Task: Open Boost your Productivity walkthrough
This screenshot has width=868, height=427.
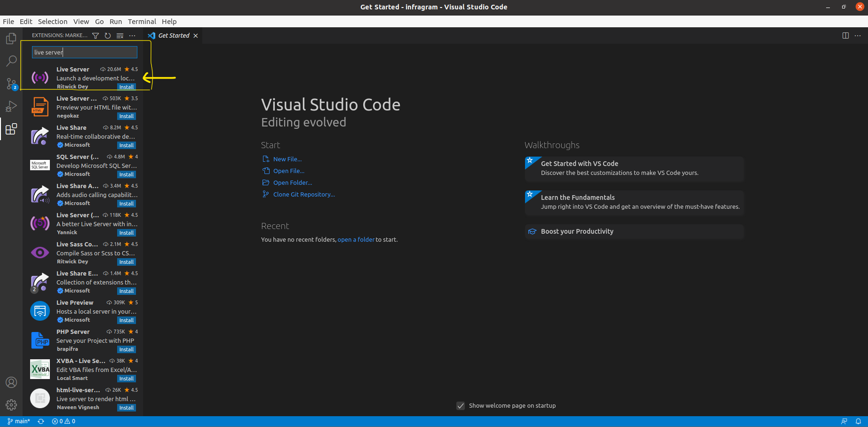Action: [x=634, y=231]
